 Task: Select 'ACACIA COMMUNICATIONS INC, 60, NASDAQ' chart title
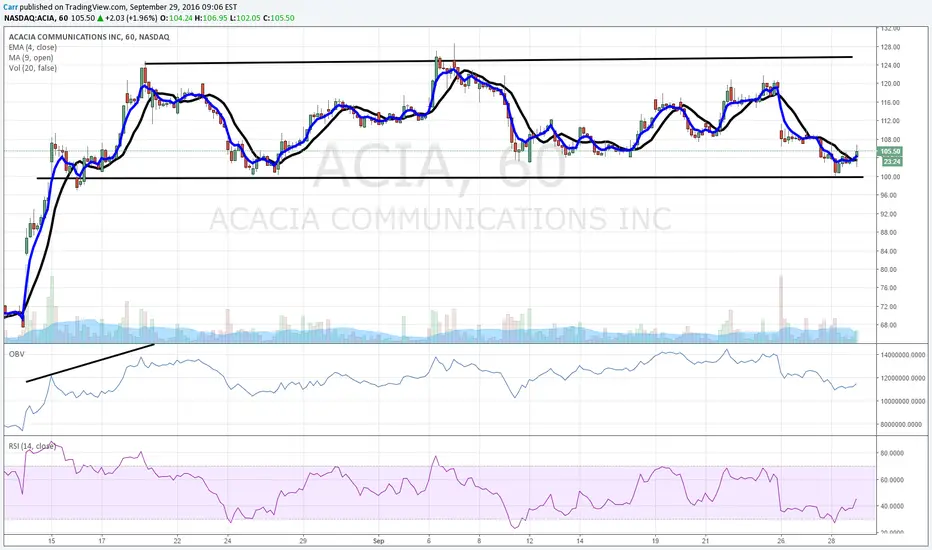[89, 37]
